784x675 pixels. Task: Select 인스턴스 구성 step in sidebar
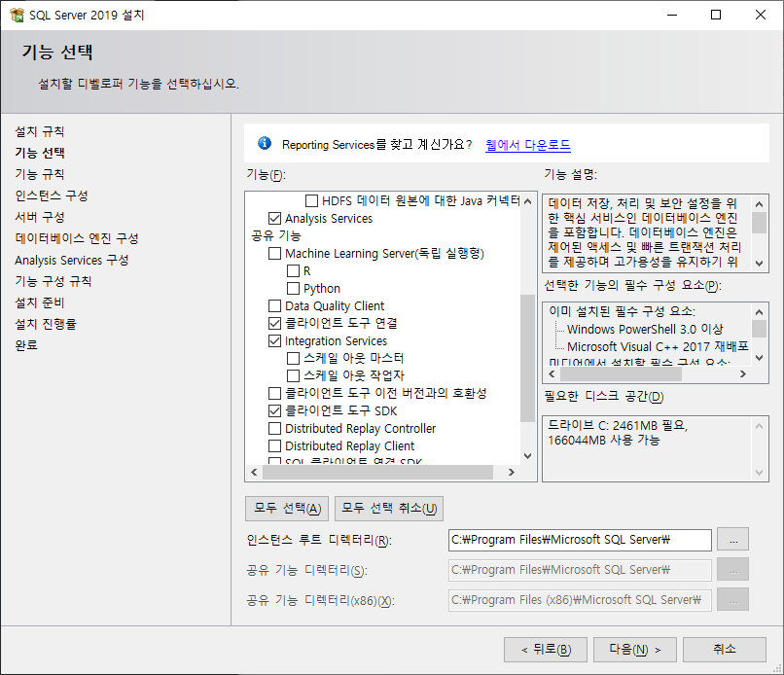pyautogui.click(x=52, y=195)
